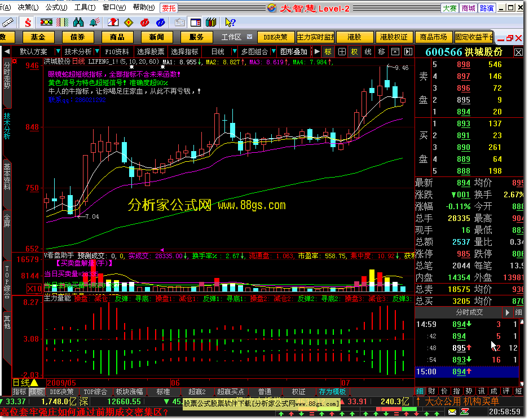Open the 窗口(W) menu
529x420 pixels.
pos(114,7)
